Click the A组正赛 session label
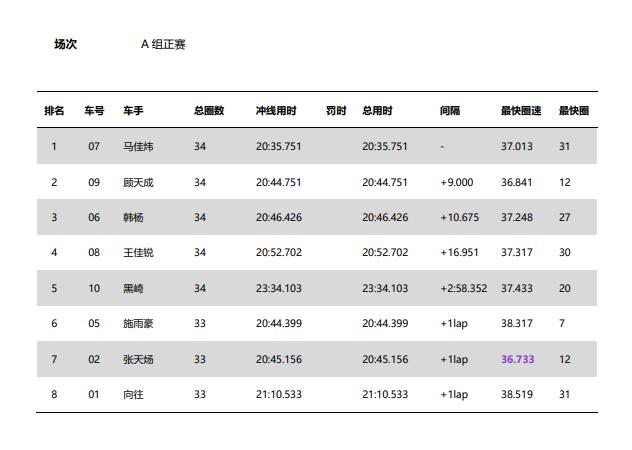The width and height of the screenshot is (632, 450). tap(163, 44)
